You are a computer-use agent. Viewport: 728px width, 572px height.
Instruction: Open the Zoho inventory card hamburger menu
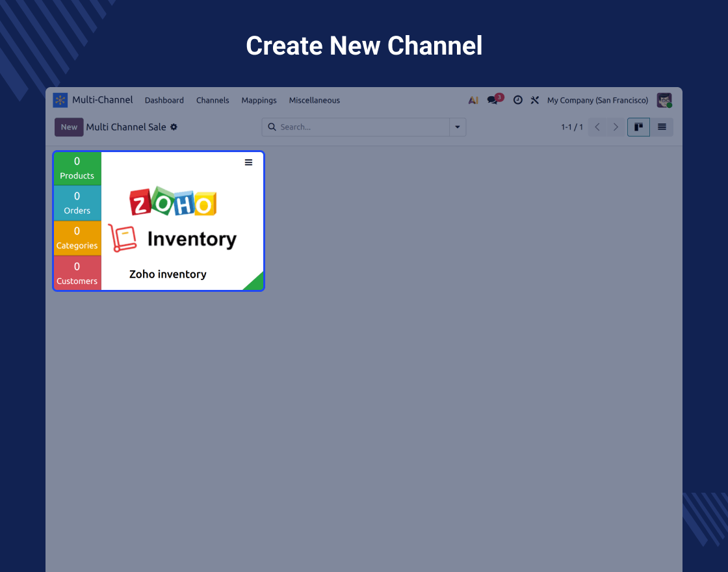[248, 162]
